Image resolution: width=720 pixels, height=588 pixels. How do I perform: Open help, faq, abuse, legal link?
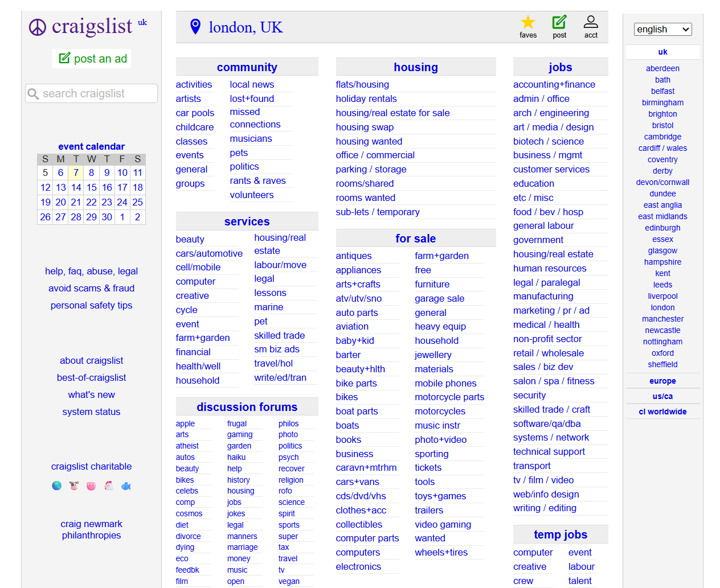[x=91, y=271]
